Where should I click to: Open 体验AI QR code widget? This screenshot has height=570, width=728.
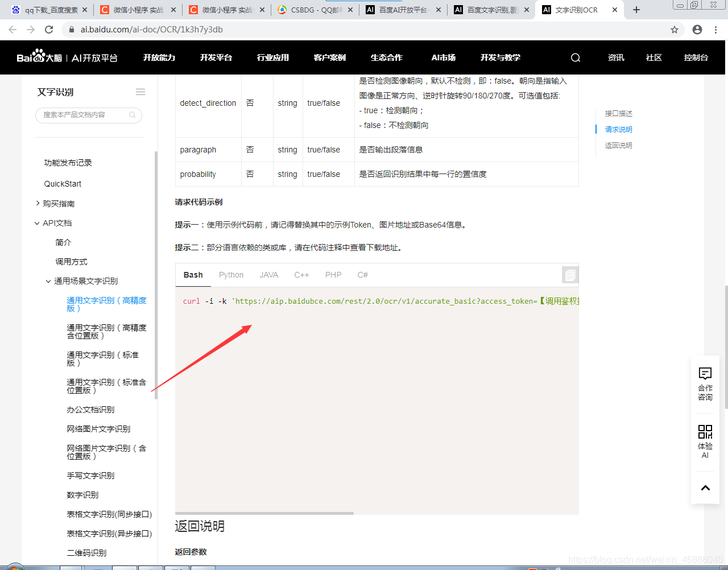click(705, 441)
